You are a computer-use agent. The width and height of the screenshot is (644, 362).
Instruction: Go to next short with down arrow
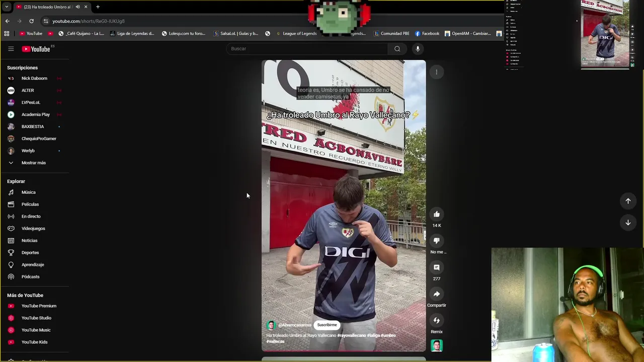tap(628, 222)
